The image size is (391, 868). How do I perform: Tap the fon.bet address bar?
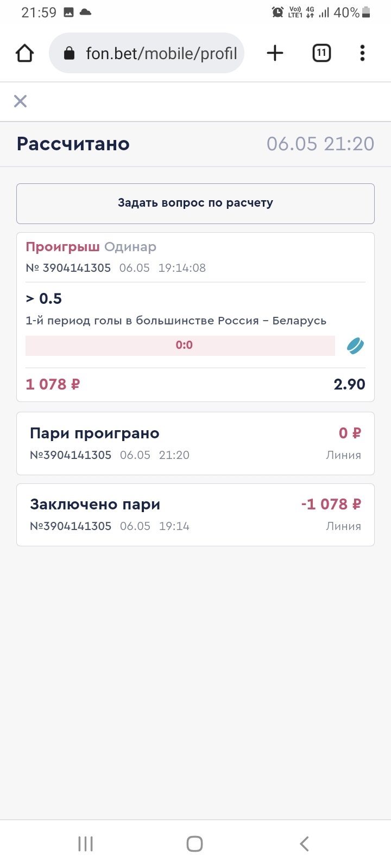161,53
